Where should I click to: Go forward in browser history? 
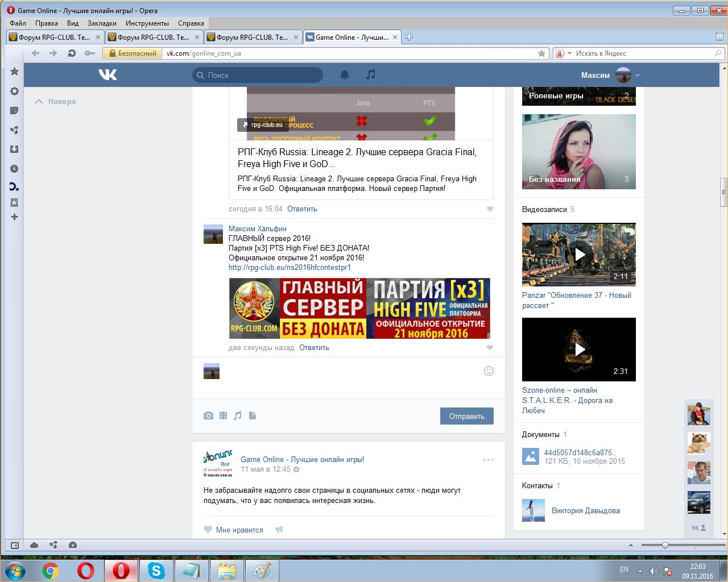[x=53, y=53]
